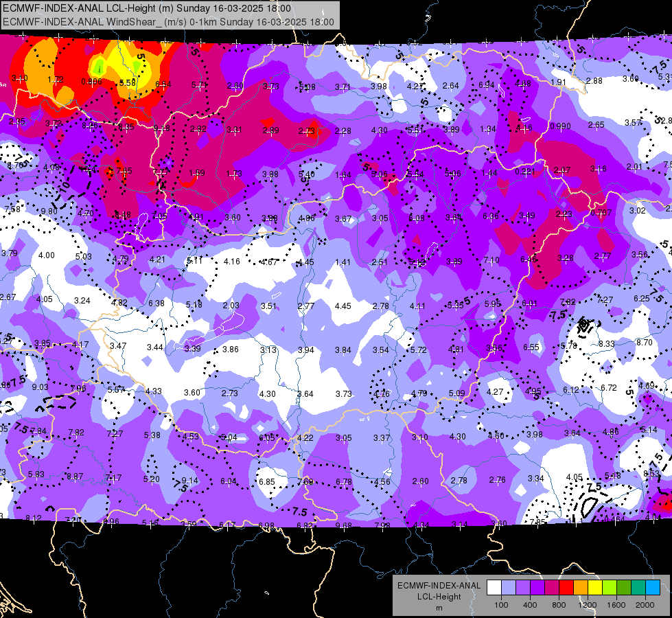Select the dark green legend color swatch
672x618 pixels.
click(x=624, y=588)
